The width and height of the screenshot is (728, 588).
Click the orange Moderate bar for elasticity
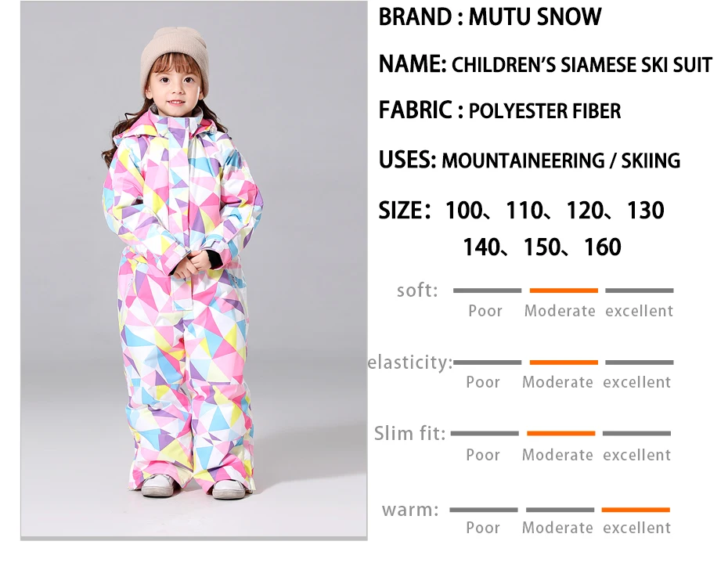[564, 363]
